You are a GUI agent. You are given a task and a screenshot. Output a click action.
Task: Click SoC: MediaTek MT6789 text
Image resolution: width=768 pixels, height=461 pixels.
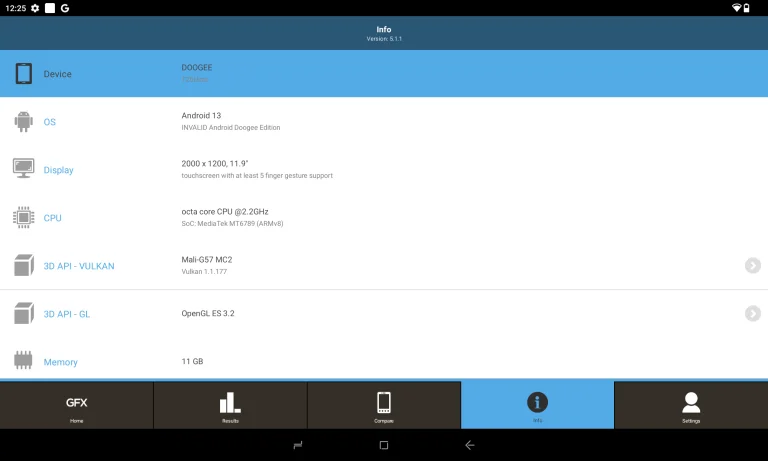tap(232, 223)
